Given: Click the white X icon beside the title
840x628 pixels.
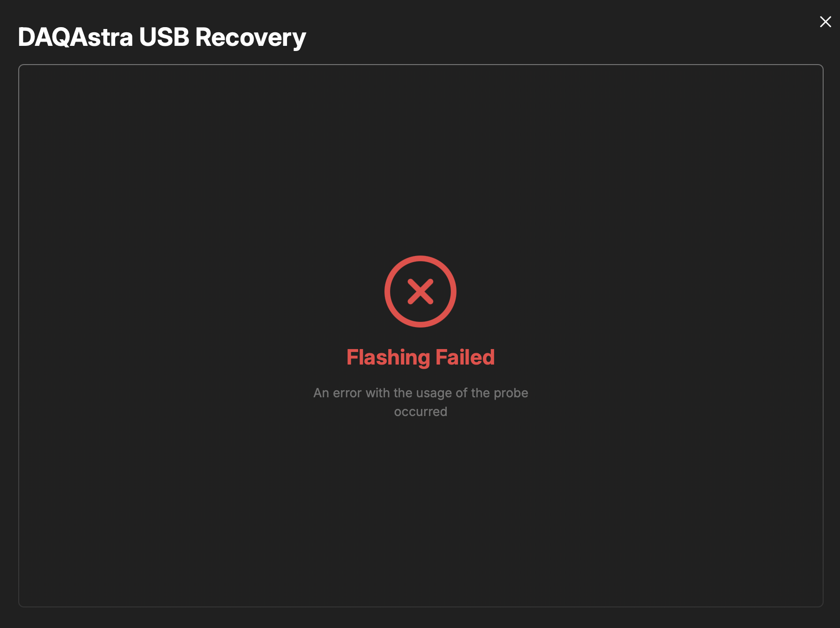Looking at the screenshot, I should click(825, 22).
